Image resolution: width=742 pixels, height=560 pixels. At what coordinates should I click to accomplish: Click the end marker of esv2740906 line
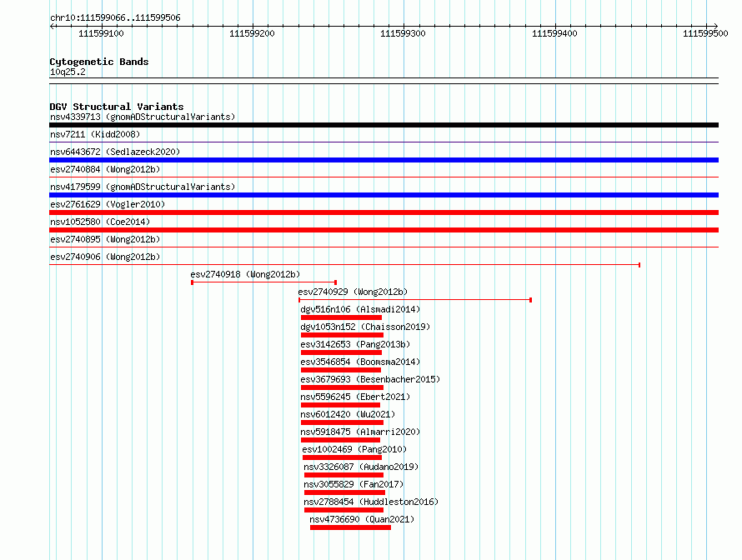pyautogui.click(x=639, y=265)
